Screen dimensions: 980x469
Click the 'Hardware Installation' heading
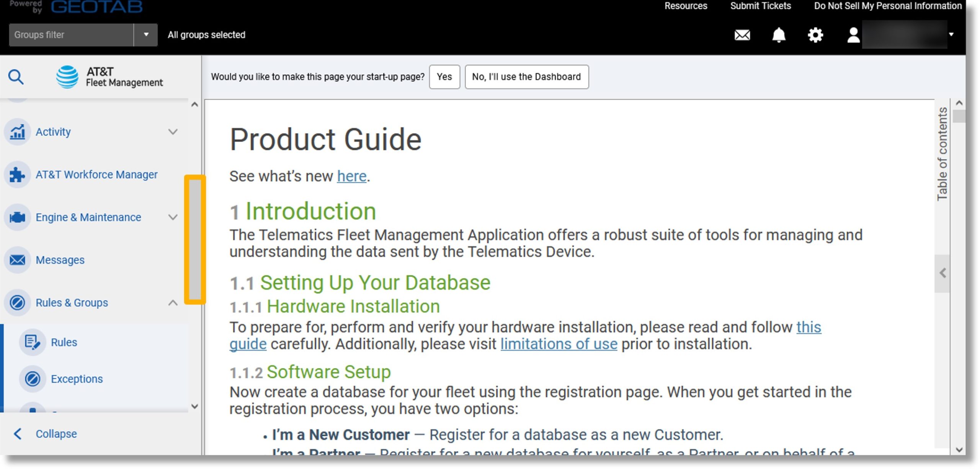pyautogui.click(x=353, y=307)
